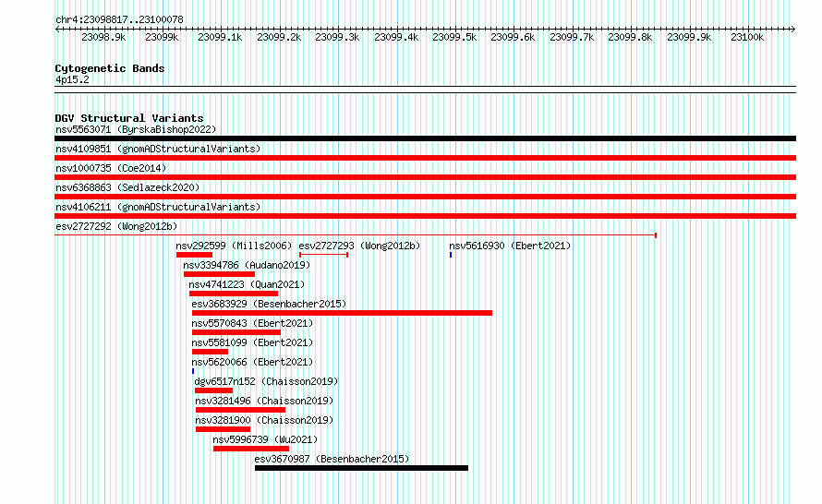
Task: Open nsv4106211 (gnomADStructuralVariants) label
Action: click(158, 207)
